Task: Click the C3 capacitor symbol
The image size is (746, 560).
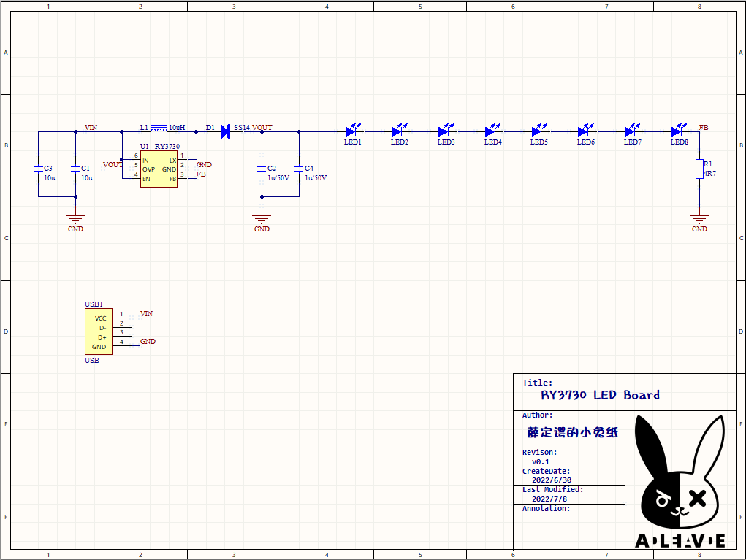Action: [x=38, y=168]
